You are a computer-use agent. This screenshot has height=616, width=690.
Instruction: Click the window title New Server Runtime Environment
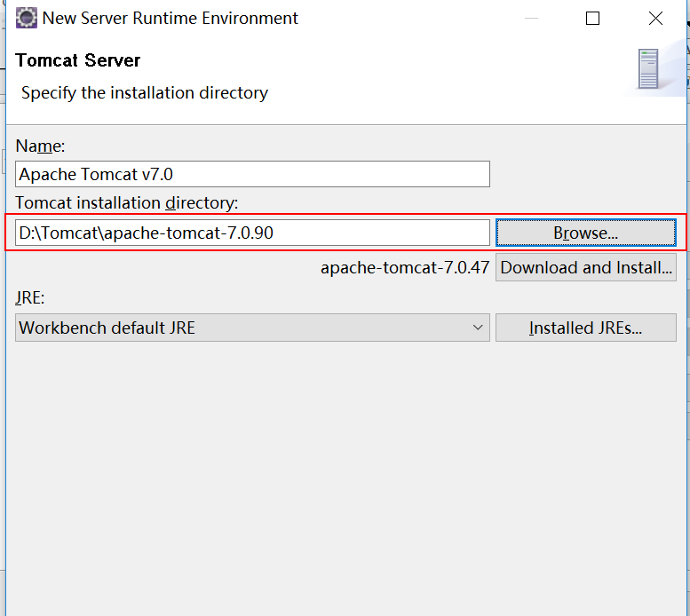pos(171,18)
